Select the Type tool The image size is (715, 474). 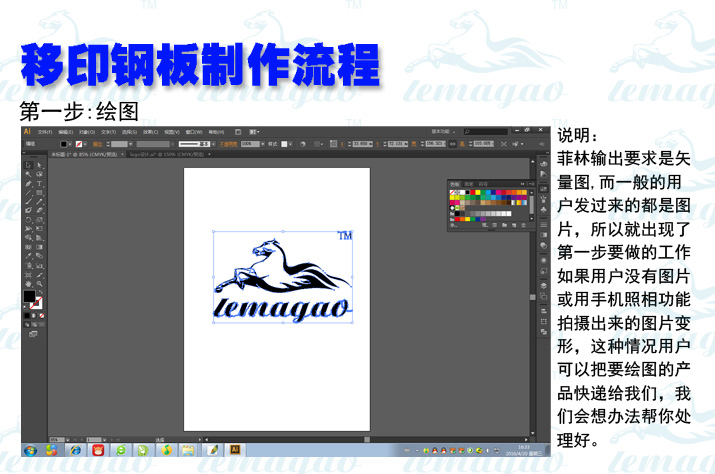point(39,184)
